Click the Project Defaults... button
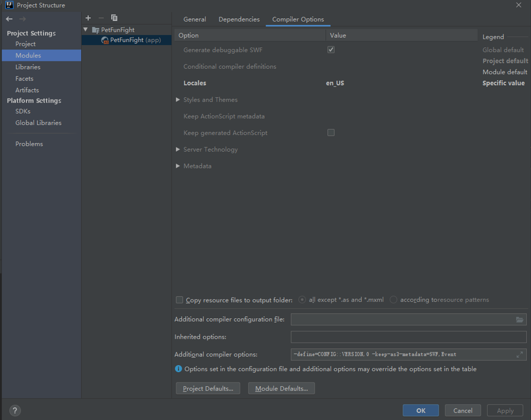 tap(208, 388)
